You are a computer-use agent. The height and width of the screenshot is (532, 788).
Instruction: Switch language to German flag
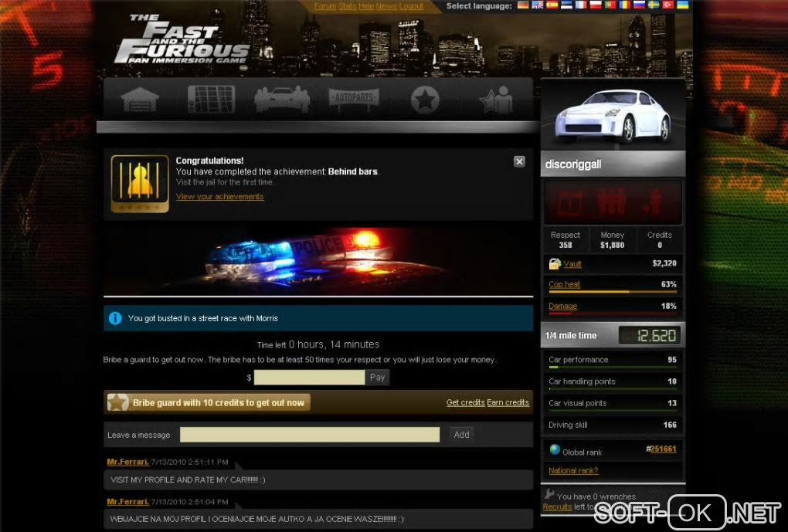click(523, 5)
